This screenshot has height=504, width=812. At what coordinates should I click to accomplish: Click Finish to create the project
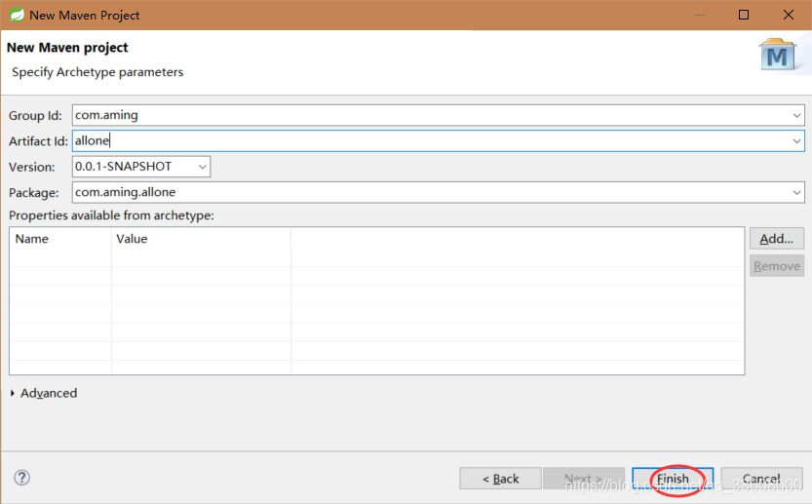click(673, 479)
